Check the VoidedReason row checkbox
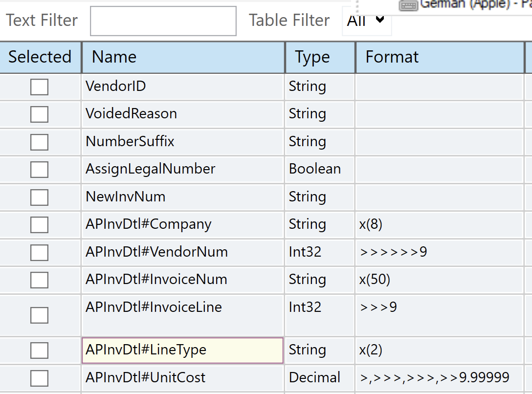The image size is (532, 394). click(39, 114)
